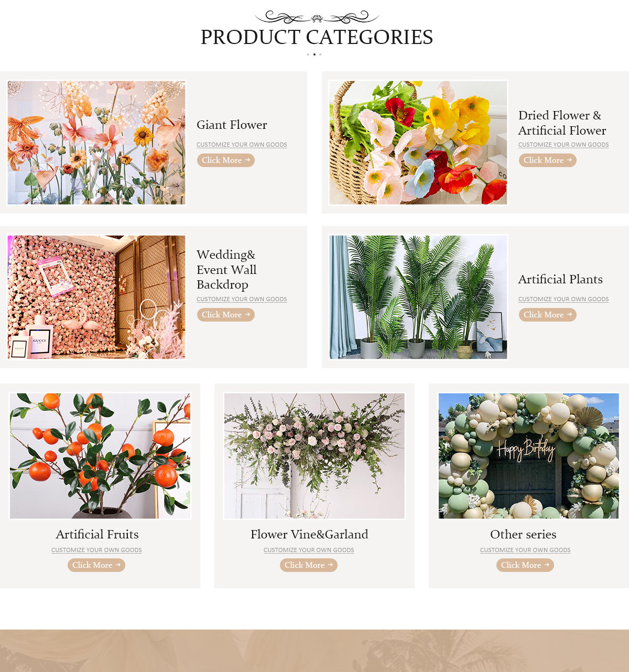Open the poppy basket flower image
The image size is (629, 672).
(x=418, y=142)
